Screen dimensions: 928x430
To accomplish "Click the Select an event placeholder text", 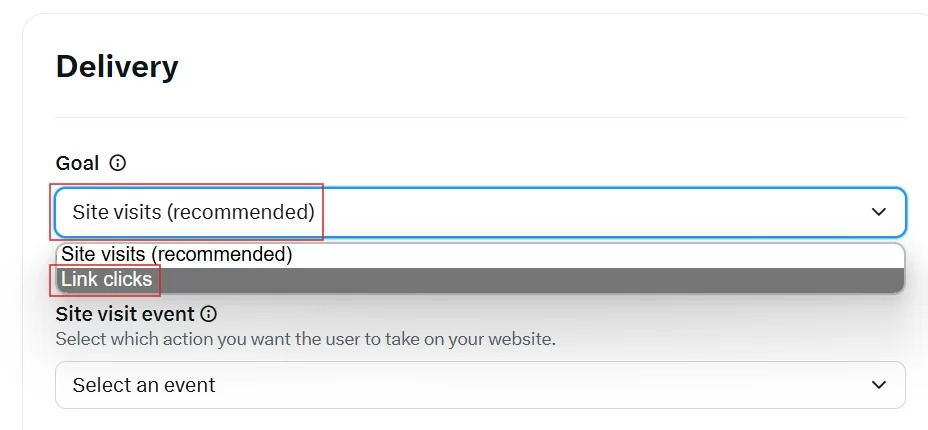I will (144, 385).
